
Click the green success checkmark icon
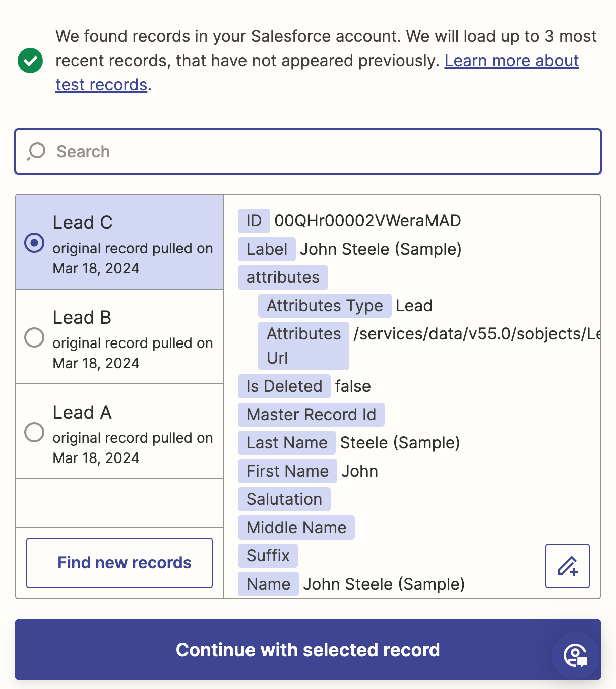tap(30, 61)
